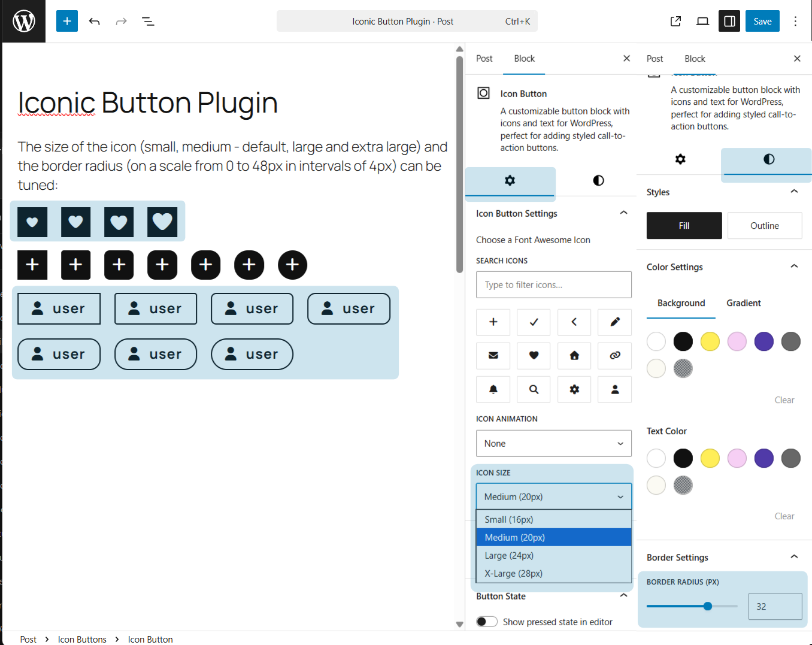
Task: Open the command palette for Iconic Button Plugin
Action: point(407,22)
